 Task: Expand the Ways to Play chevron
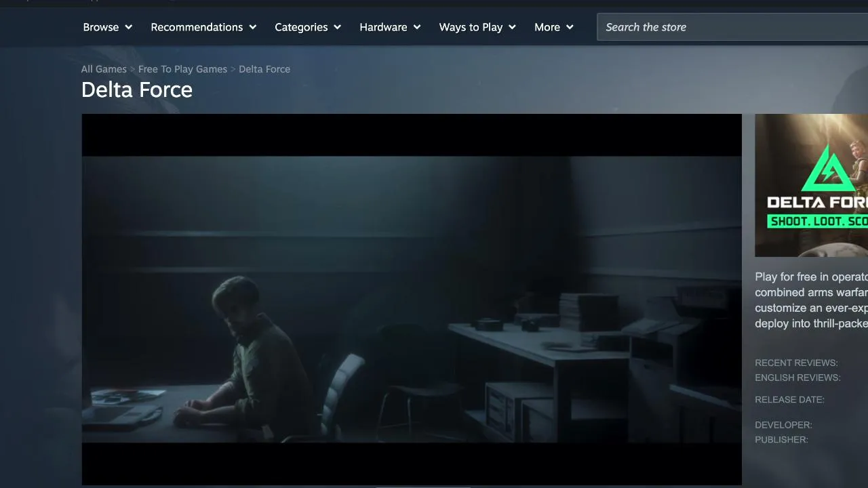pos(512,27)
